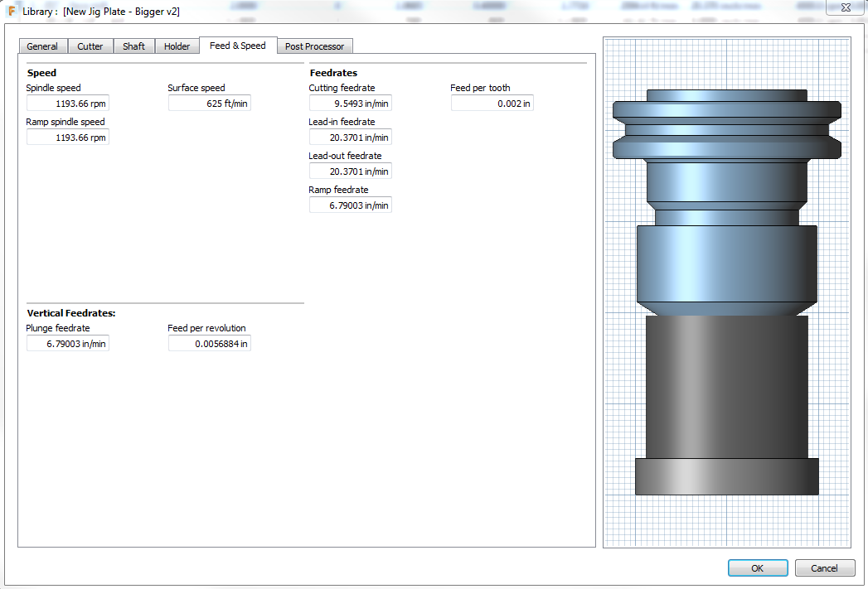Open the Post Processor tab
This screenshot has width=868, height=589.
click(314, 46)
